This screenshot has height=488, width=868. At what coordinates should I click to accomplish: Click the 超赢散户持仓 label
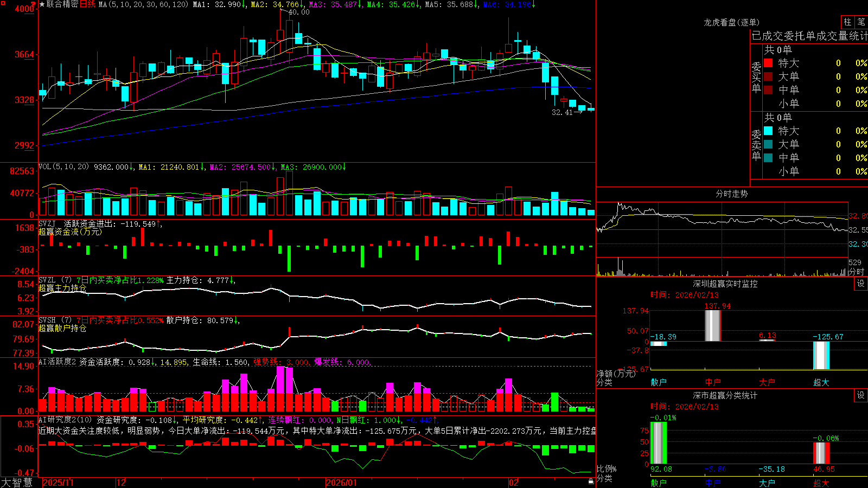pyautogui.click(x=62, y=328)
